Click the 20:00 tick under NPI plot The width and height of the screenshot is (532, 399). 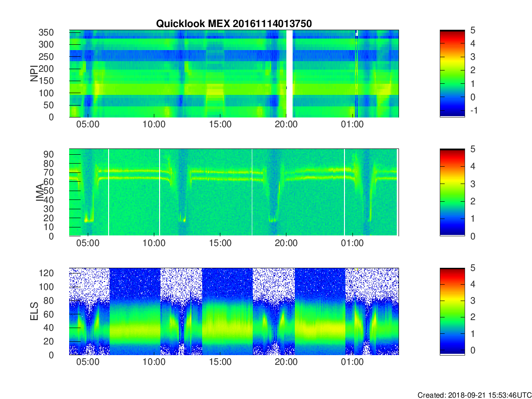tap(286, 125)
